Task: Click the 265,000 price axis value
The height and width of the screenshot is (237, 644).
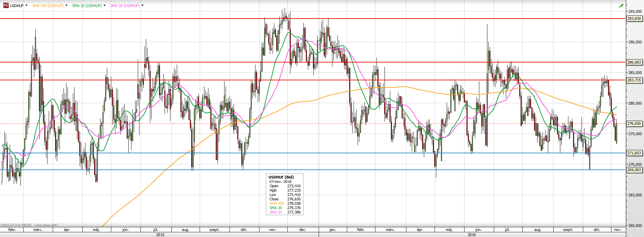Action: click(x=635, y=195)
